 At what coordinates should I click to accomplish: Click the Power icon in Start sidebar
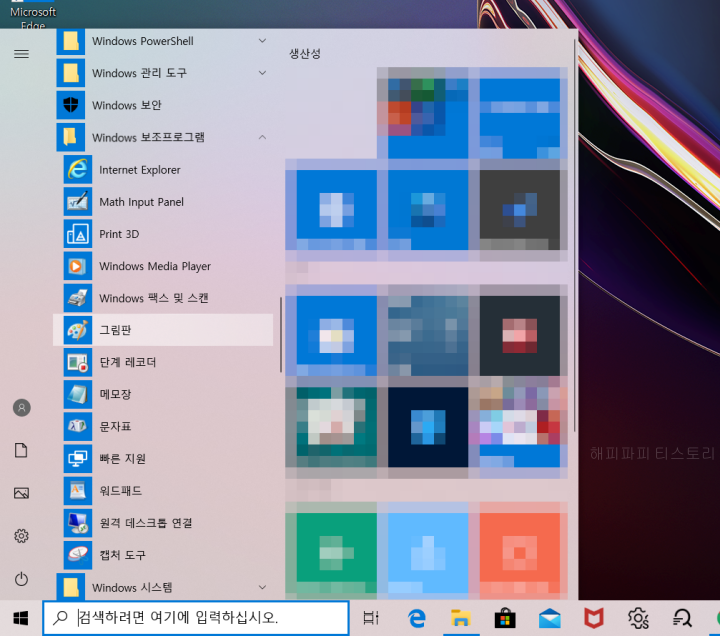21,579
